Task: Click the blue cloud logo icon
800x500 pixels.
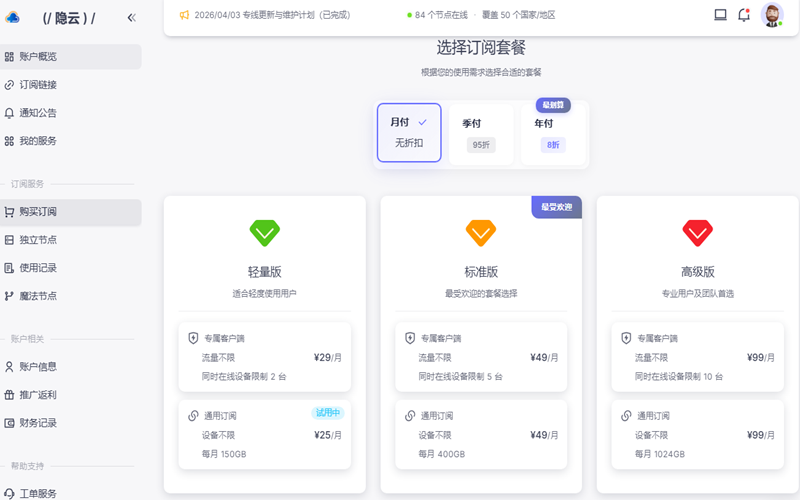Action: coord(12,18)
